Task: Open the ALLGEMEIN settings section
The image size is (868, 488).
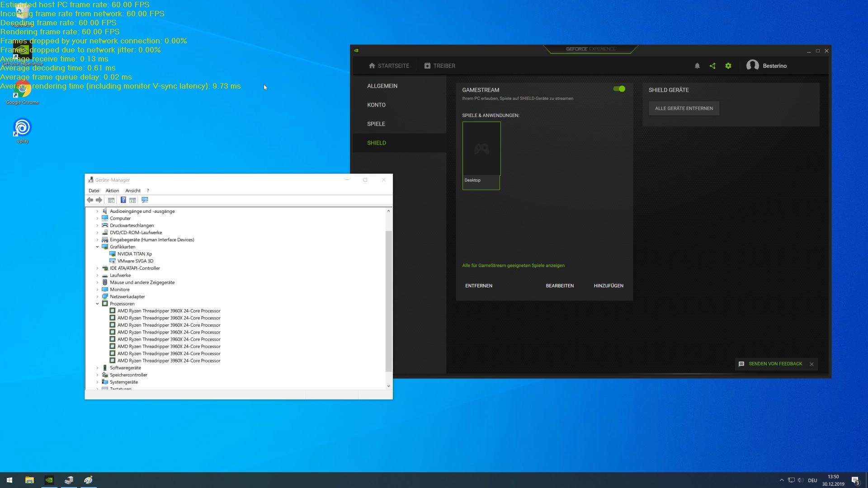Action: [382, 86]
